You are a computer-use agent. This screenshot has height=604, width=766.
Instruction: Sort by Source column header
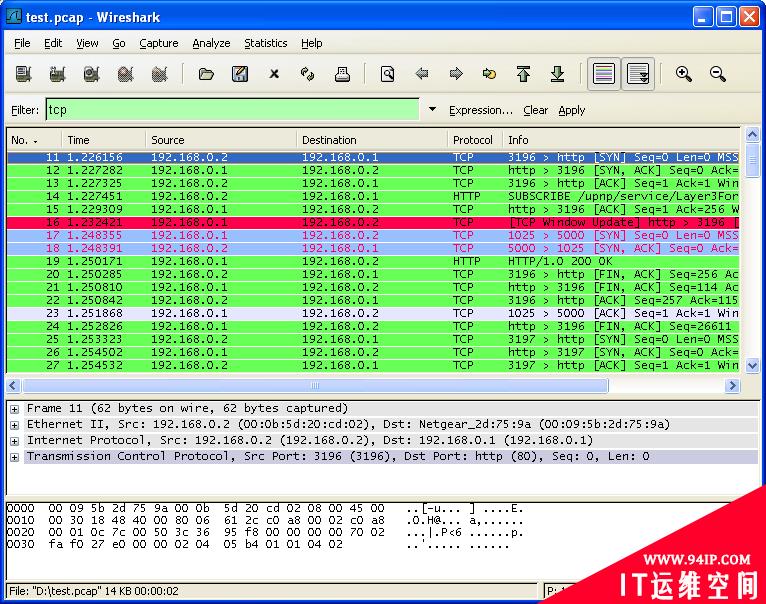221,140
